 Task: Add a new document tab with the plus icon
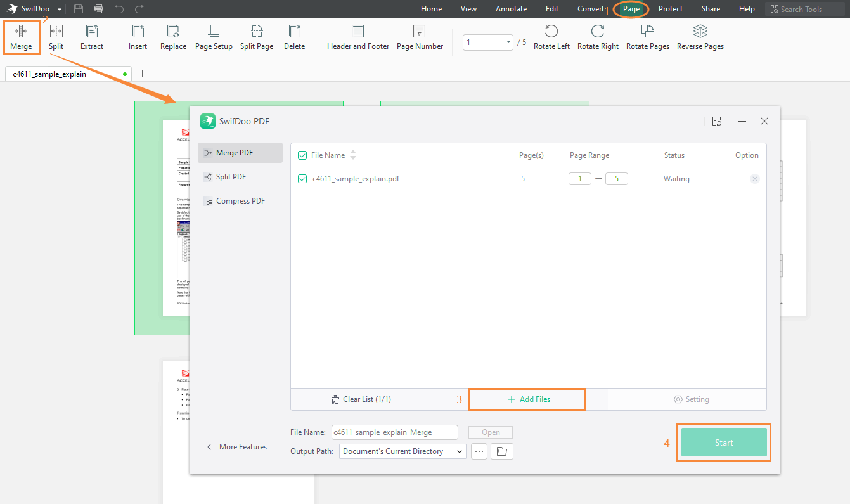[x=142, y=74]
